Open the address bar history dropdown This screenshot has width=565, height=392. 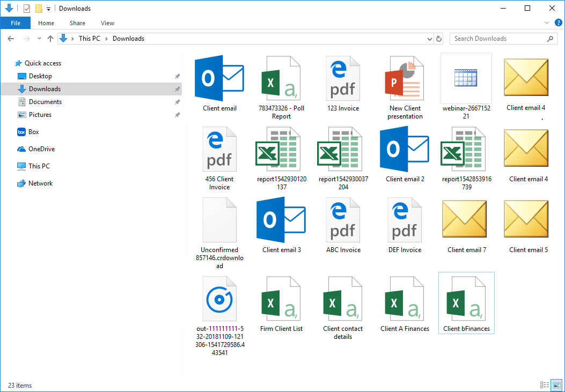pos(429,39)
